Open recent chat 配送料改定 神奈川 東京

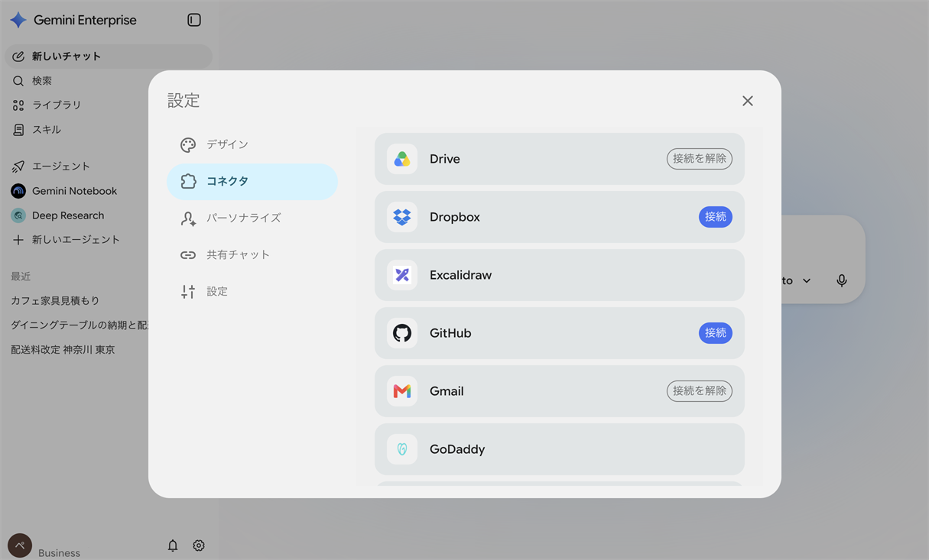[x=63, y=350]
